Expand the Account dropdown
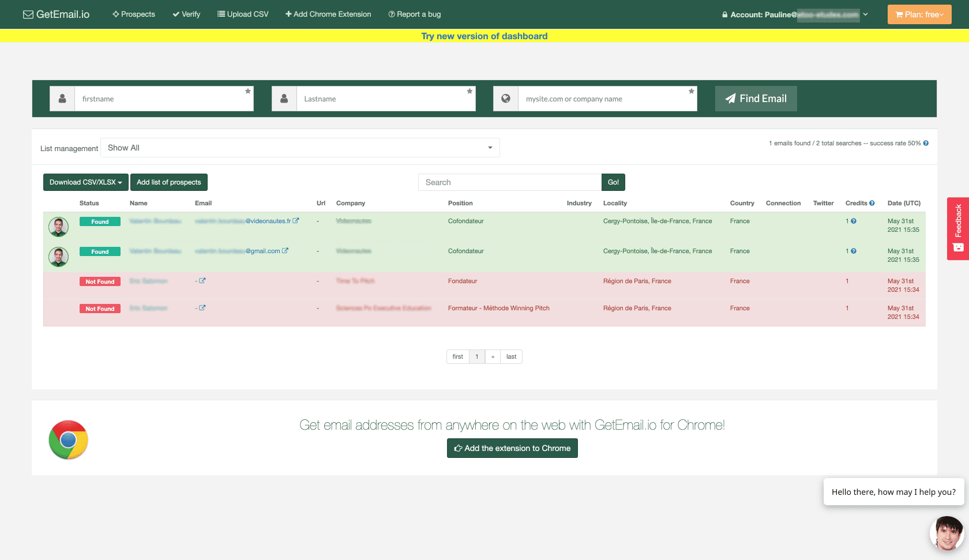Screen dimensions: 969x560 tap(795, 14)
